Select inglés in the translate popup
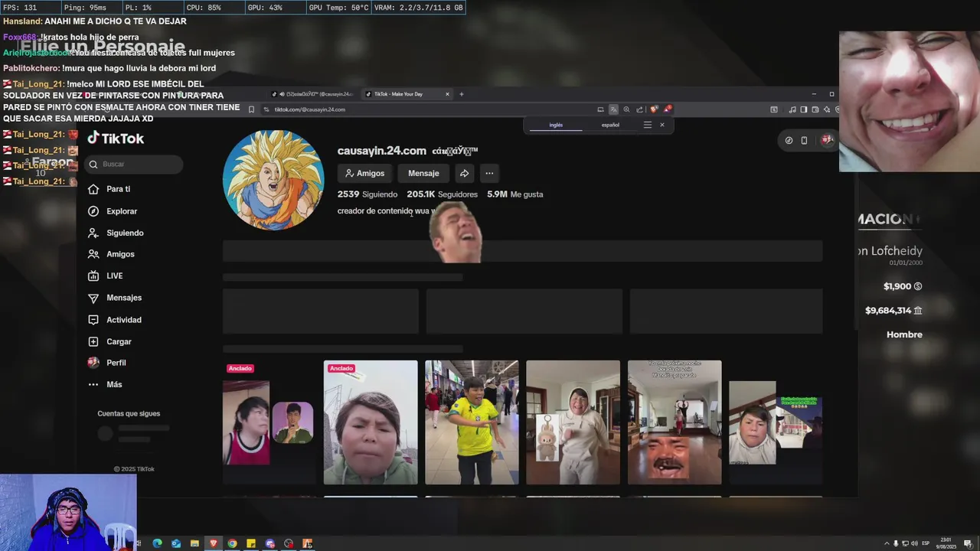 (556, 125)
